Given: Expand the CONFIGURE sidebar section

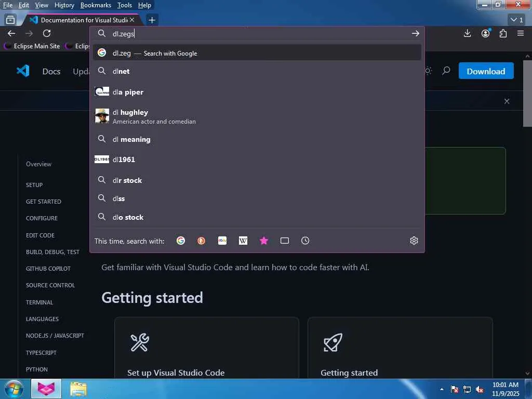Looking at the screenshot, I should tap(42, 218).
